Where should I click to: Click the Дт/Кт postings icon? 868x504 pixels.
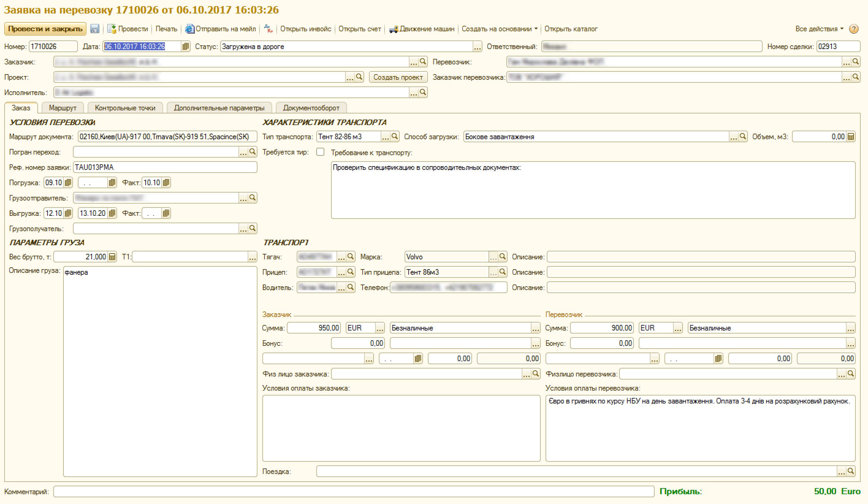[268, 29]
